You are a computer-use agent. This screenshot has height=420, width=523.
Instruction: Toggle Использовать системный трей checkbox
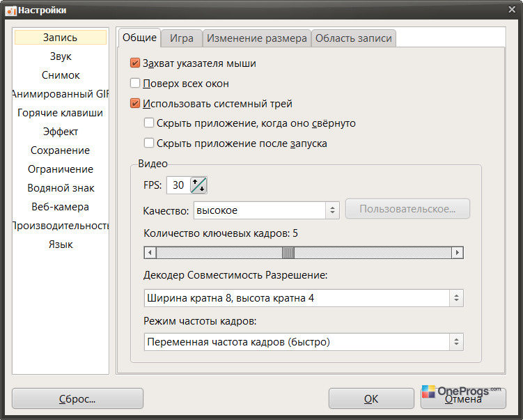click(x=135, y=103)
